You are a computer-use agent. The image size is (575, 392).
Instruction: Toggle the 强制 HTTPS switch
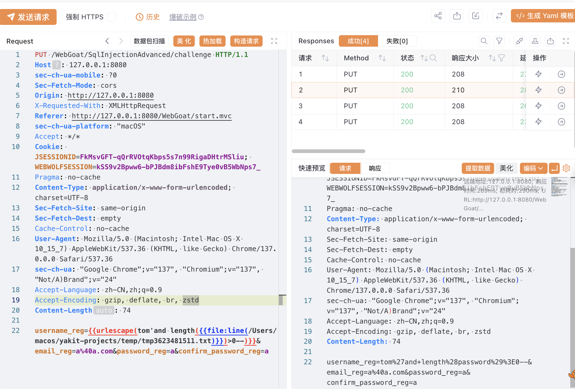pos(111,17)
